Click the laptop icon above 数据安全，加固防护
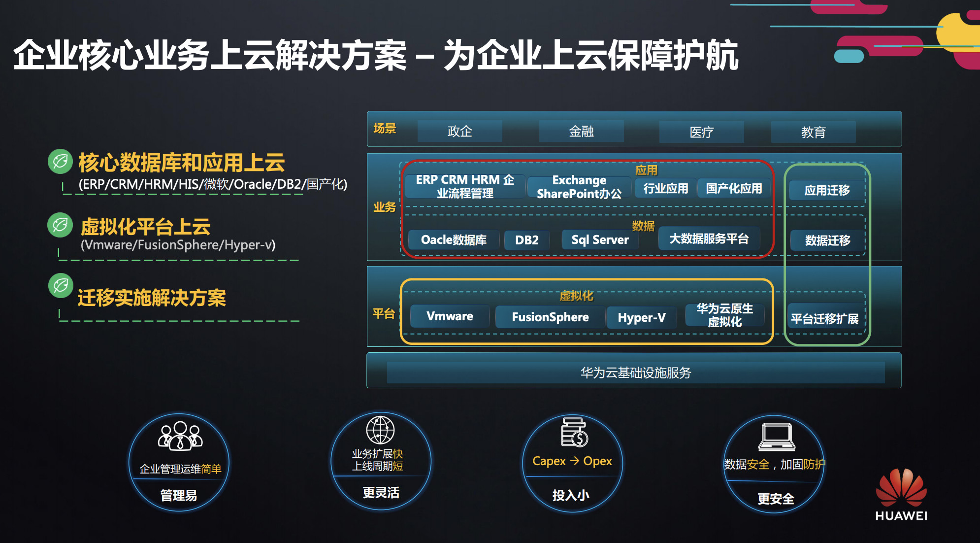Screen dimensions: 980x543 [777, 437]
